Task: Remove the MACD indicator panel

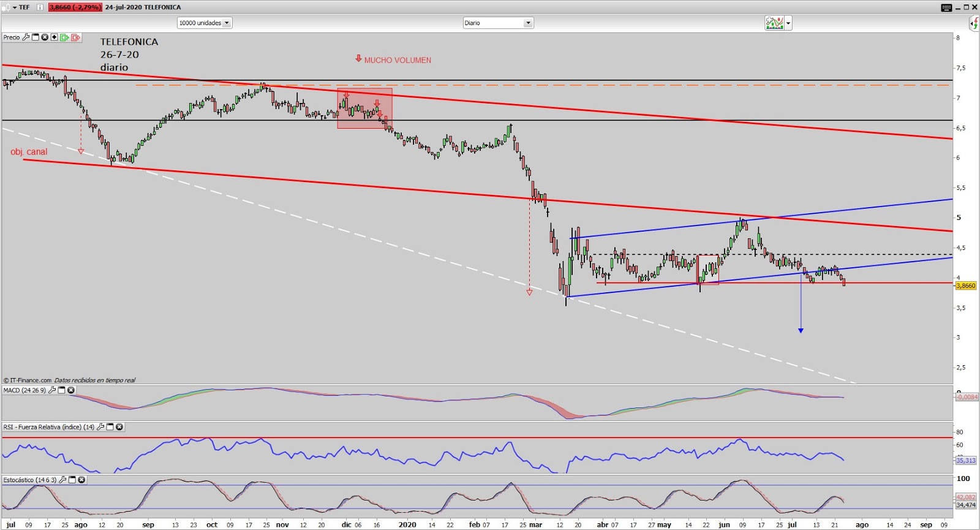Action: click(x=70, y=390)
